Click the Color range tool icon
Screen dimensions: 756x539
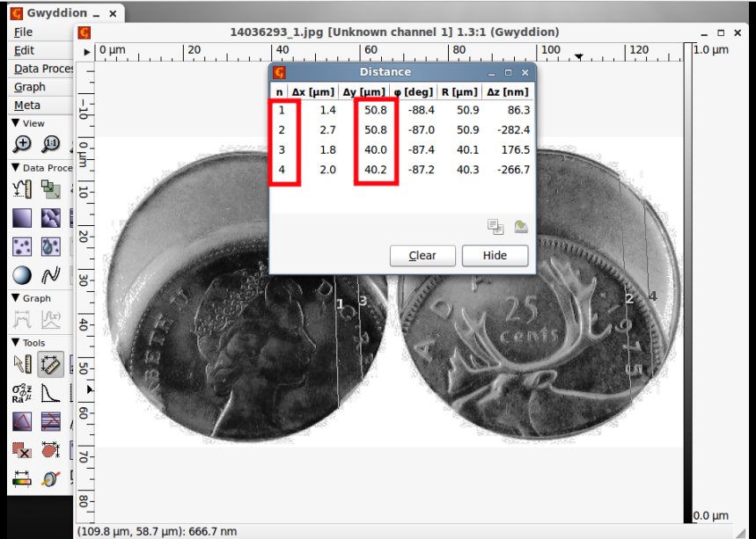tap(22, 478)
